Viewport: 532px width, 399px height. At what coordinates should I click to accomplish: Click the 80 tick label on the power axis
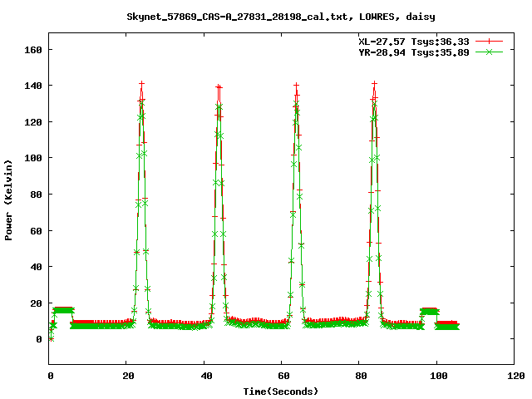pos(36,195)
